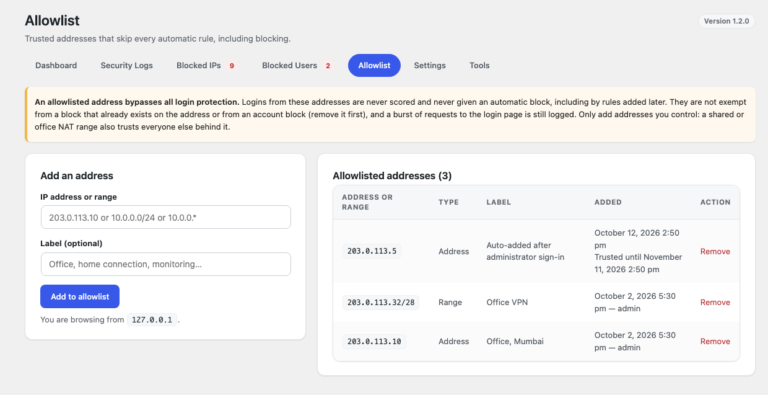Remove the 203.0.113.10 address

coord(715,342)
